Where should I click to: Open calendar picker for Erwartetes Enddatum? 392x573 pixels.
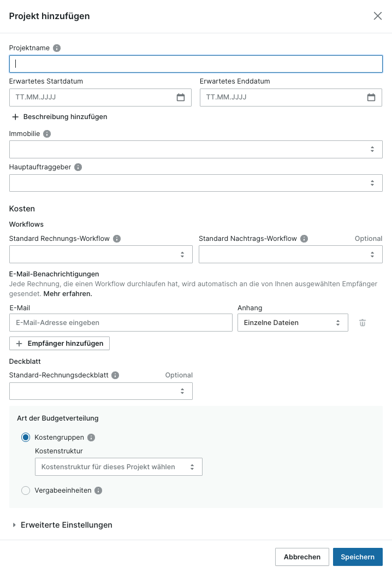pos(371,98)
